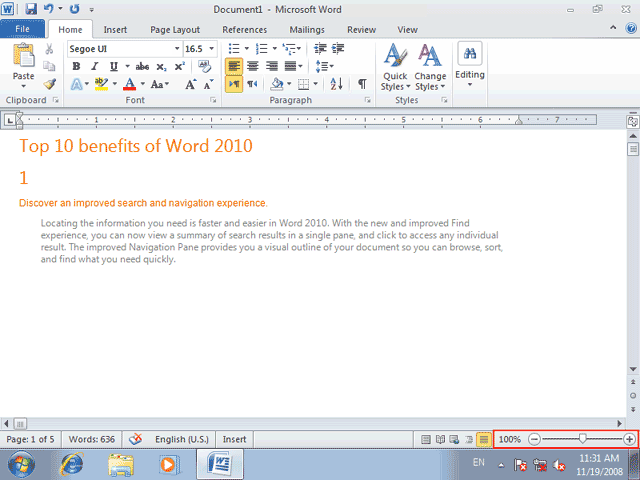Click the Save icon in Quick Access toolbar
The width and height of the screenshot is (640, 480).
point(31,9)
